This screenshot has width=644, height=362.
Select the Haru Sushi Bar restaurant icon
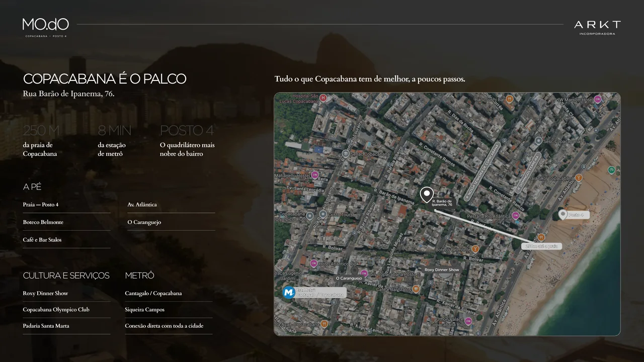pyautogui.click(x=510, y=99)
